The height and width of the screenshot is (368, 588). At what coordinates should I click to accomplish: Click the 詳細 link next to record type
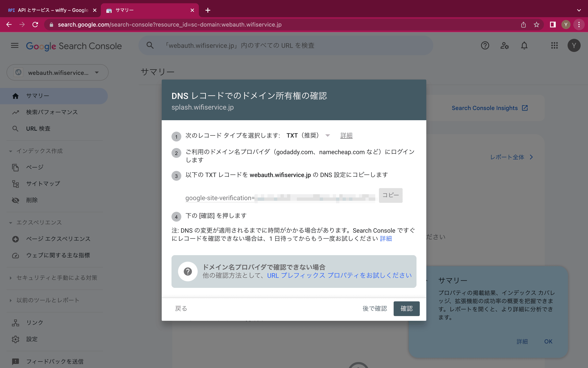pos(346,136)
